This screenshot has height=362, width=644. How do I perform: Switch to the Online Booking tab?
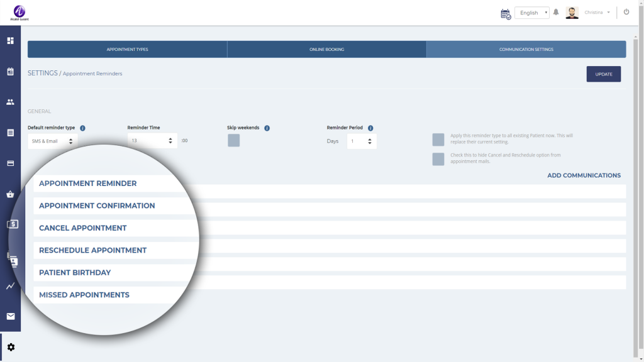point(327,49)
